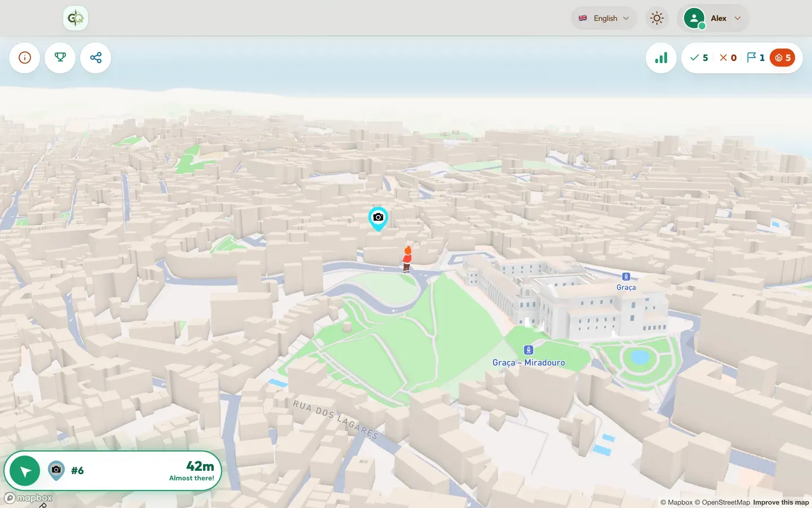Click the #6 checkpoint number label

click(77, 471)
